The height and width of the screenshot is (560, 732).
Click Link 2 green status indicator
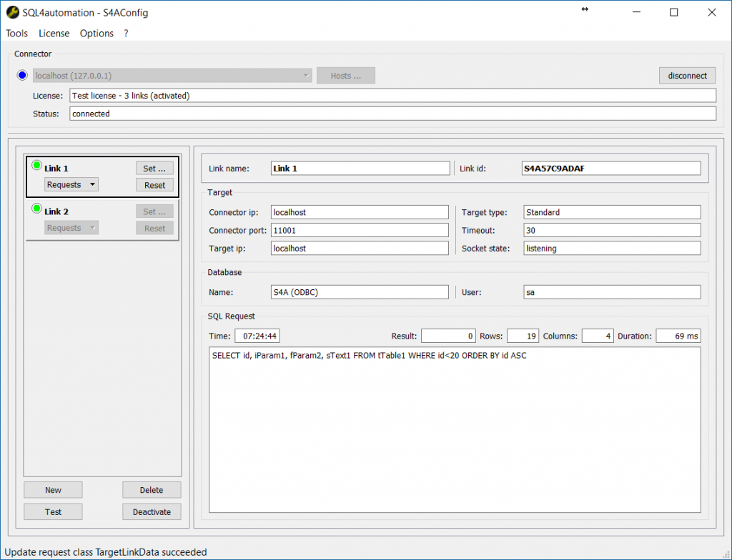36,209
